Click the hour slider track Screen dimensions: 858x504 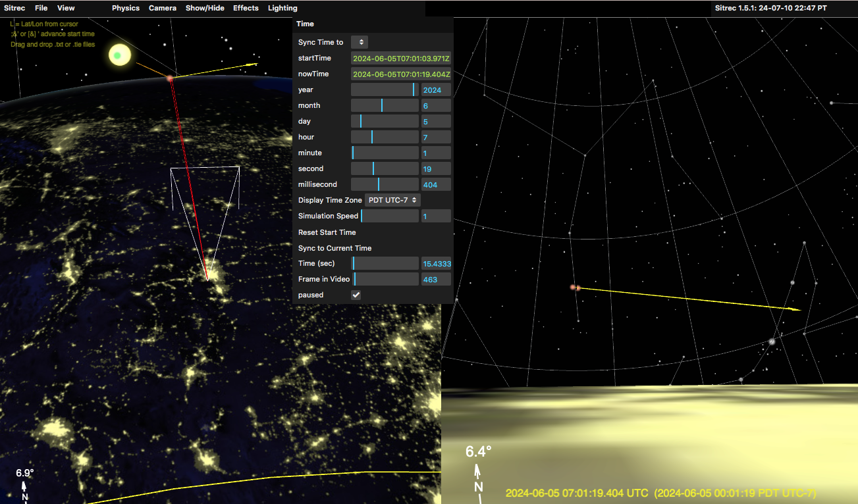coord(385,137)
